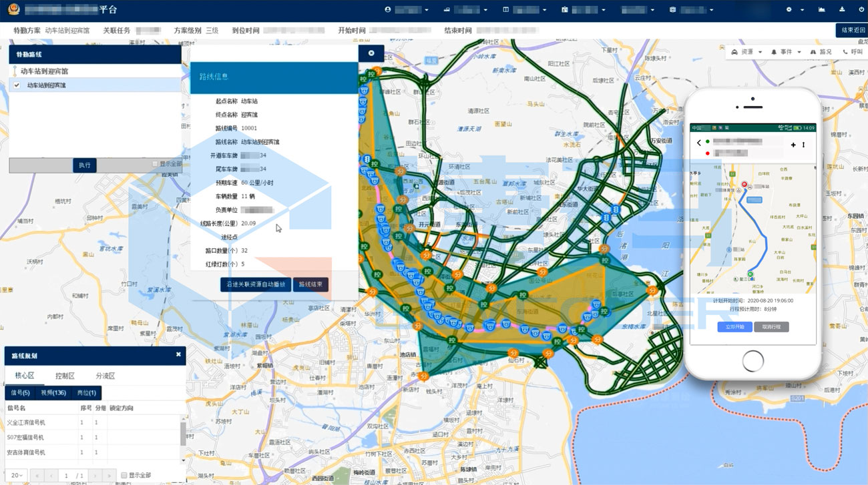Click the plus icon in the phone header
The width and height of the screenshot is (868, 485).
coord(793,145)
